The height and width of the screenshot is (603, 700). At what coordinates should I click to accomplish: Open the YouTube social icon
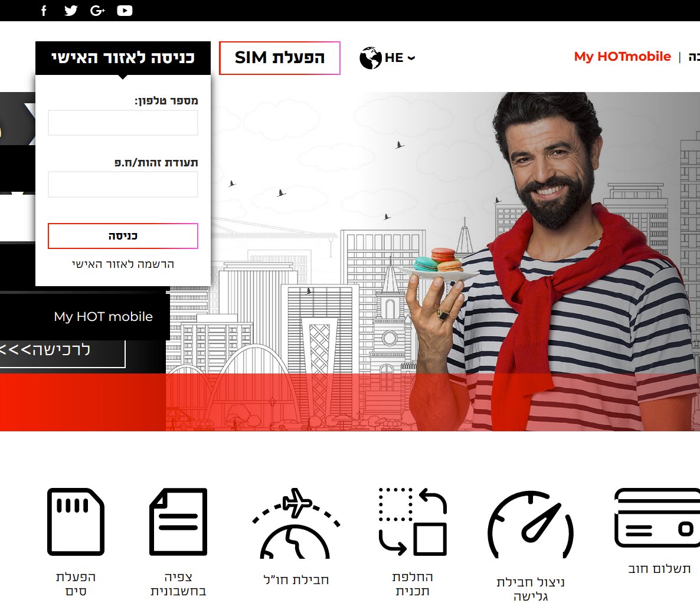125,11
